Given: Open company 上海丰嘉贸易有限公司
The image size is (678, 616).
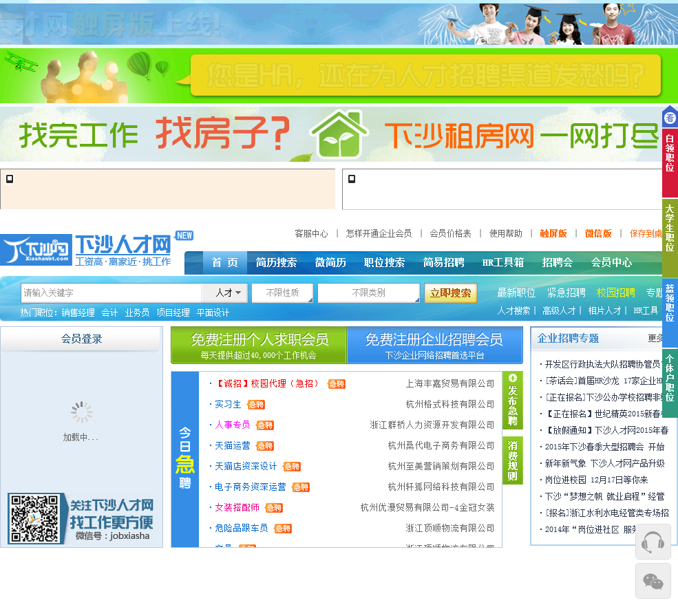Looking at the screenshot, I should pos(450,384).
